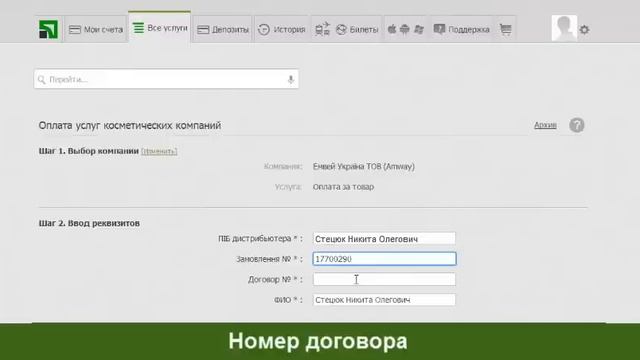640x360 pixels.
Task: Select the Все услуги tab
Action: (x=160, y=28)
